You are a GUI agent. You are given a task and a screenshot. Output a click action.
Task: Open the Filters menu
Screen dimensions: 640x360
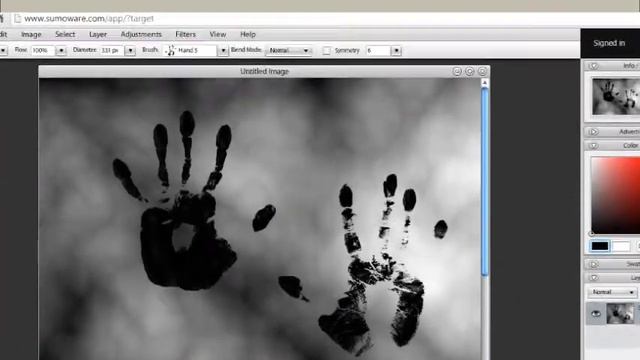(185, 34)
